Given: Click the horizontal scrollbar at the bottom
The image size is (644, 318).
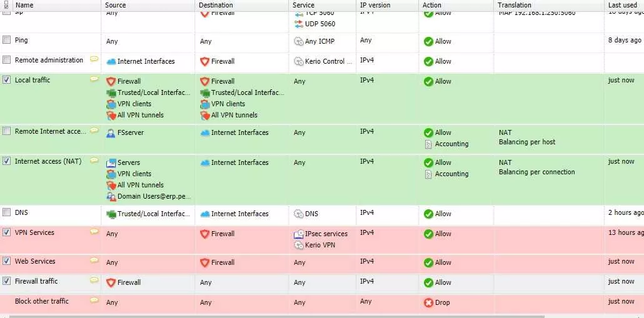Looking at the screenshot, I should click(x=276, y=316).
